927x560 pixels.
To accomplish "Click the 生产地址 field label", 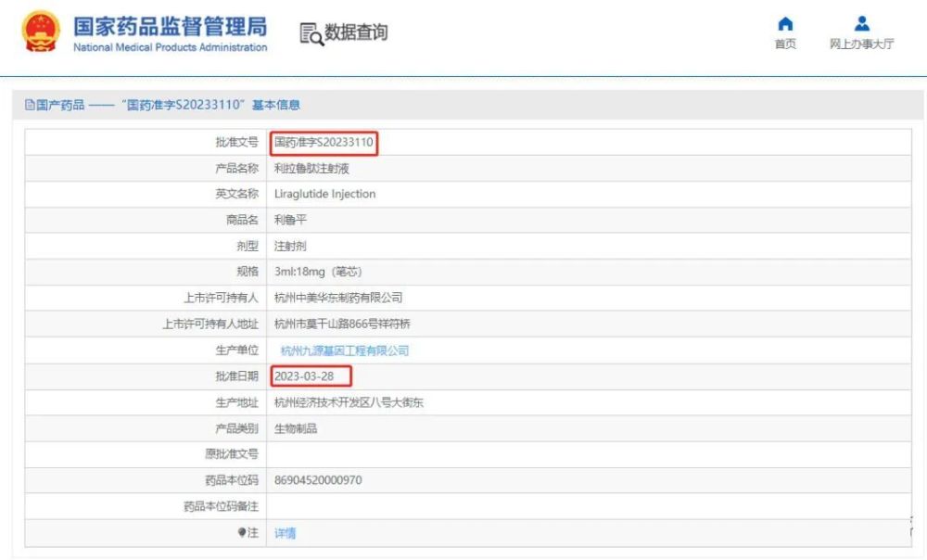I will coord(237,402).
